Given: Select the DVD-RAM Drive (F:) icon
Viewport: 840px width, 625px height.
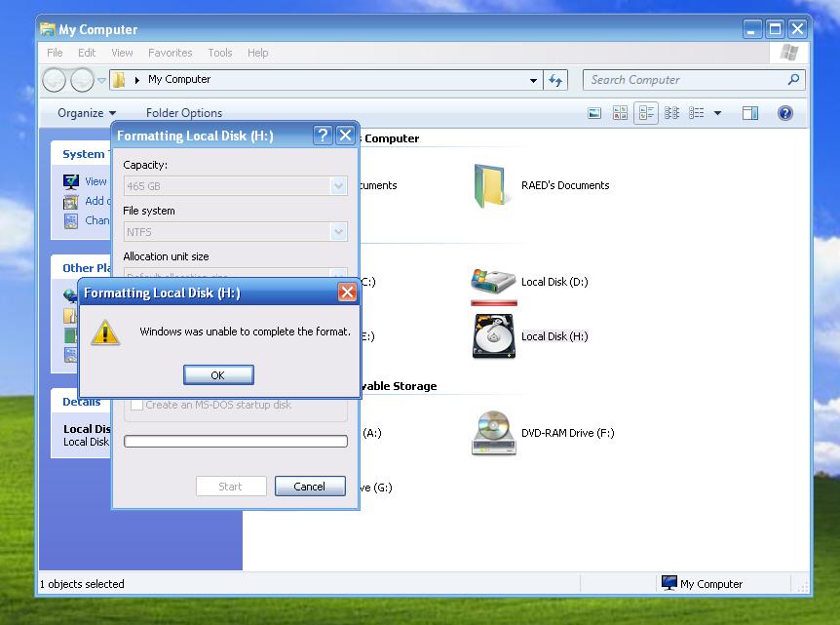Looking at the screenshot, I should coord(493,433).
